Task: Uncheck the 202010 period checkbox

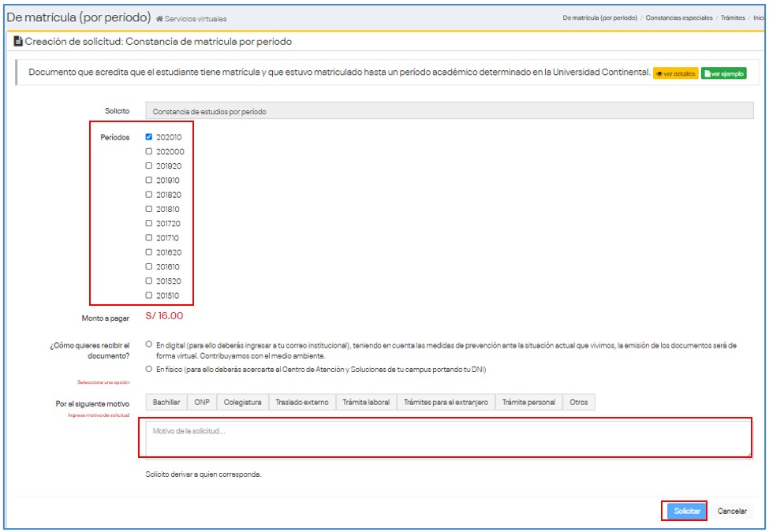Action: (x=149, y=137)
